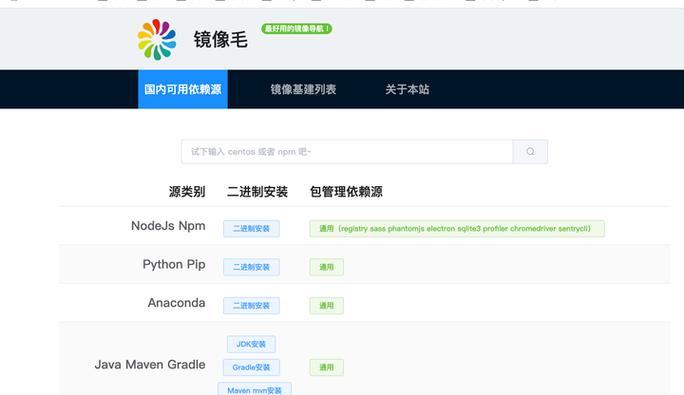Click the search magnifier button
The width and height of the screenshot is (684, 395).
530,151
